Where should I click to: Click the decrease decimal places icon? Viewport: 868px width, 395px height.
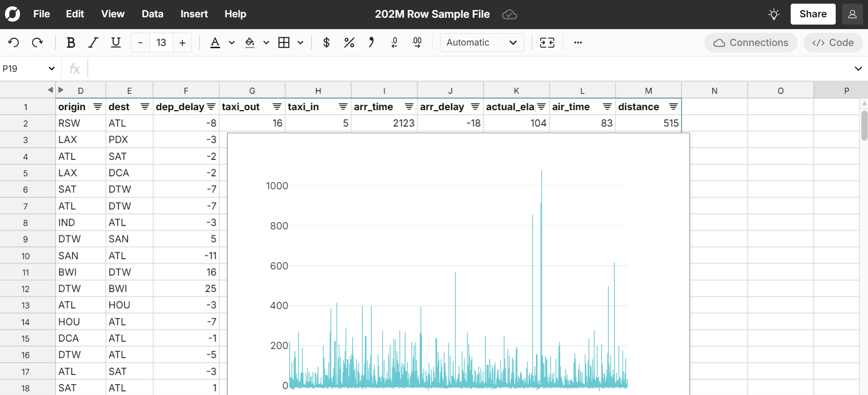coord(394,43)
